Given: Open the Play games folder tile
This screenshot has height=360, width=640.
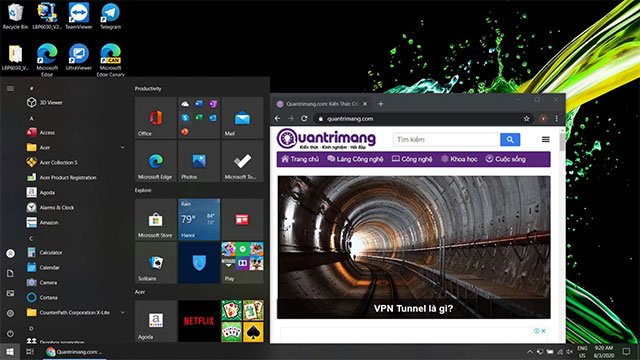Looking at the screenshot, I should tap(242, 263).
